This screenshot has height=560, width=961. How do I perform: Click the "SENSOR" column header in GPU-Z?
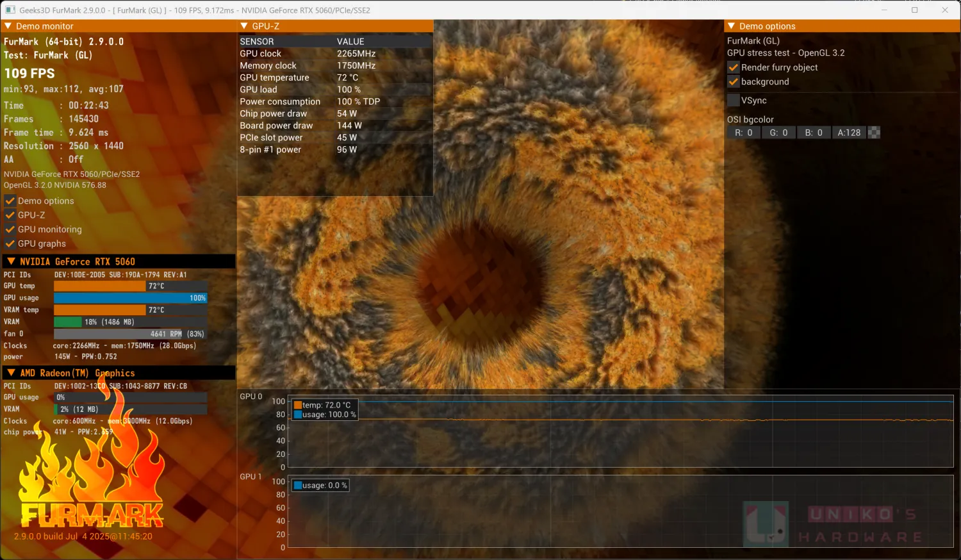coord(257,42)
